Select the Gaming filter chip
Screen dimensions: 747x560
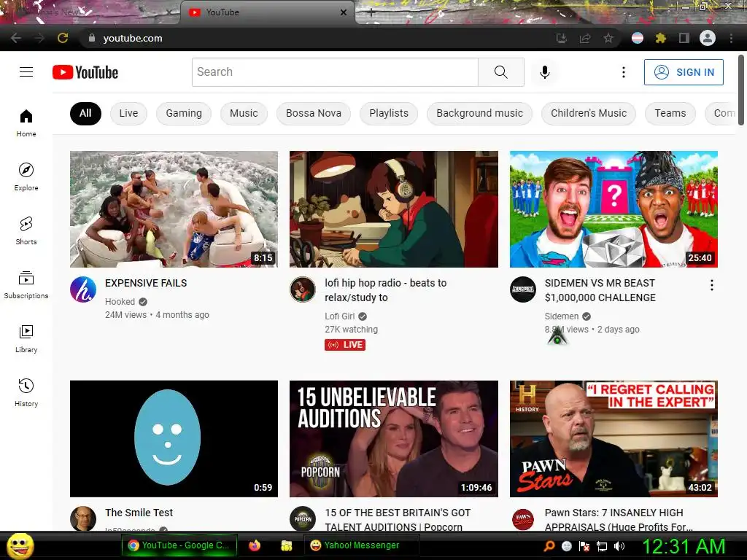click(184, 113)
